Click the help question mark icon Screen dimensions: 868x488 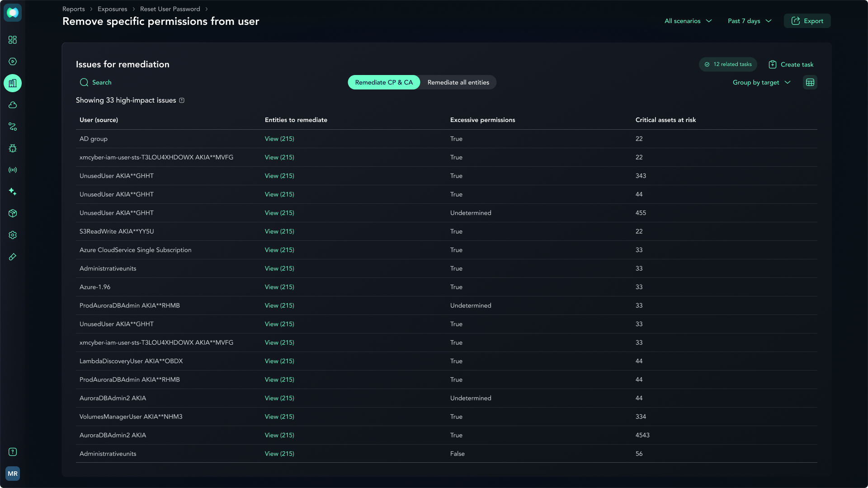coord(13,452)
